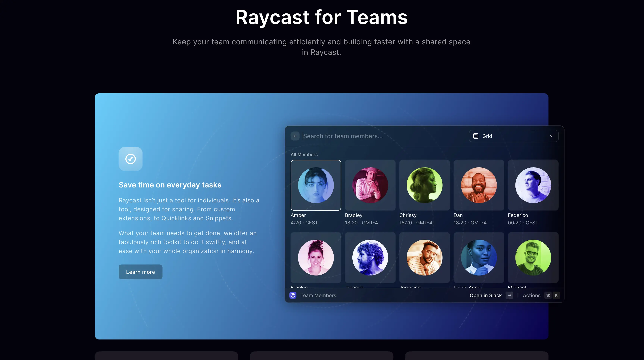Image resolution: width=644 pixels, height=360 pixels.
Task: Select Michael's green-tinted avatar
Action: (x=533, y=257)
